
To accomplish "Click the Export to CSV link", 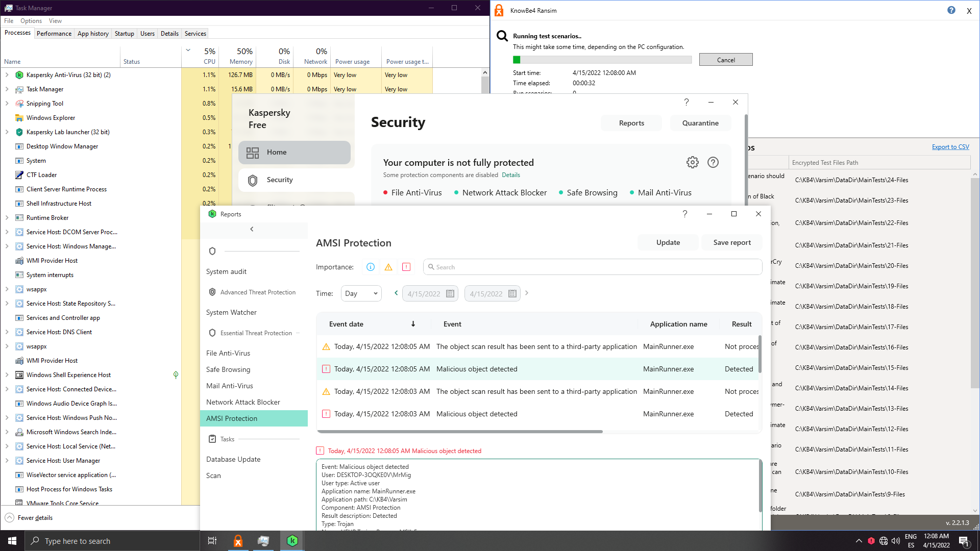I will pos(950,147).
